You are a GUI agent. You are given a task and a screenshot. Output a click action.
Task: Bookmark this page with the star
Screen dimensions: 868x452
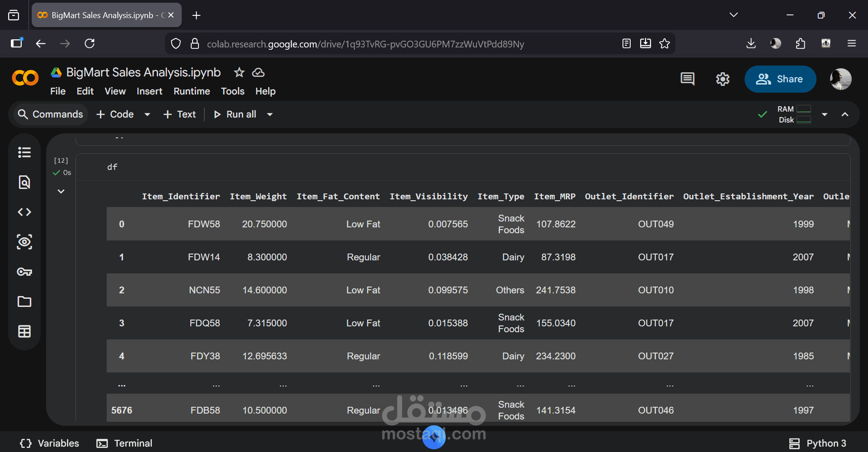[x=665, y=43]
